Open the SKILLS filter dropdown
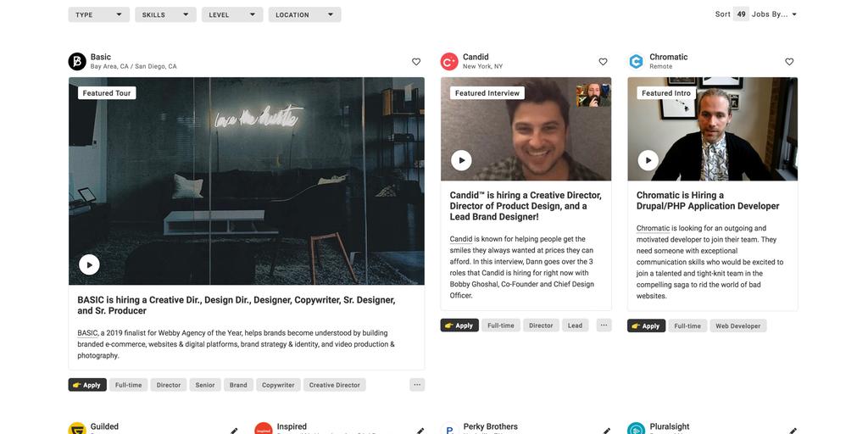 click(165, 14)
